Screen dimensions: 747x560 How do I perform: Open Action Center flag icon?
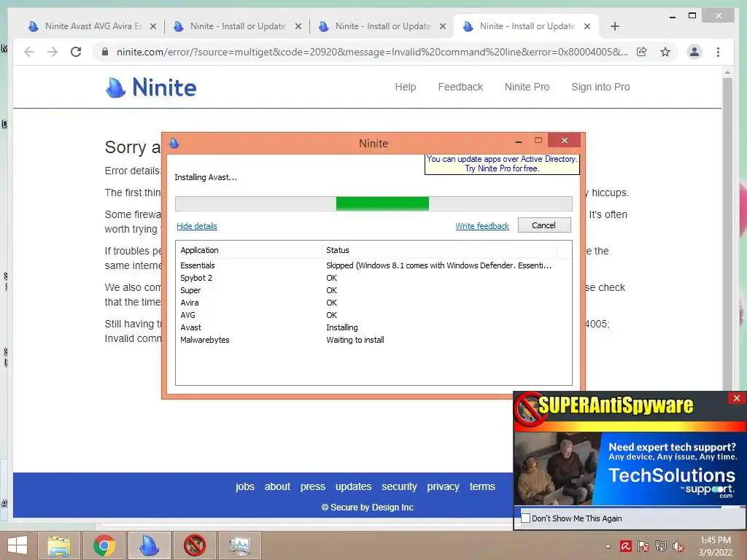[643, 546]
